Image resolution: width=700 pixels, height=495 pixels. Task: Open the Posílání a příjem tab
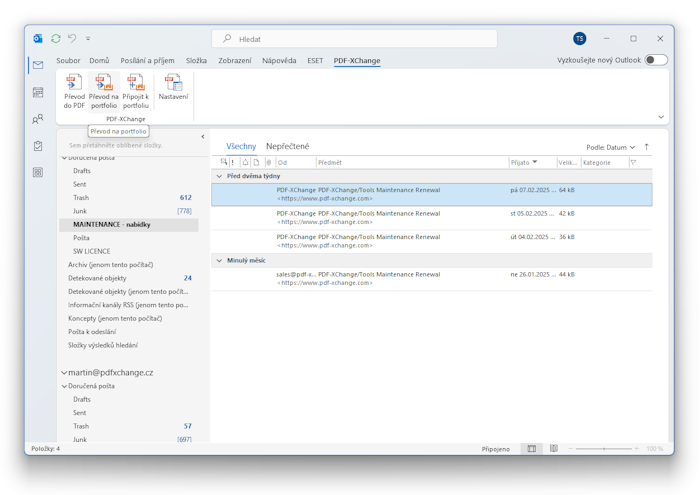[x=147, y=61]
